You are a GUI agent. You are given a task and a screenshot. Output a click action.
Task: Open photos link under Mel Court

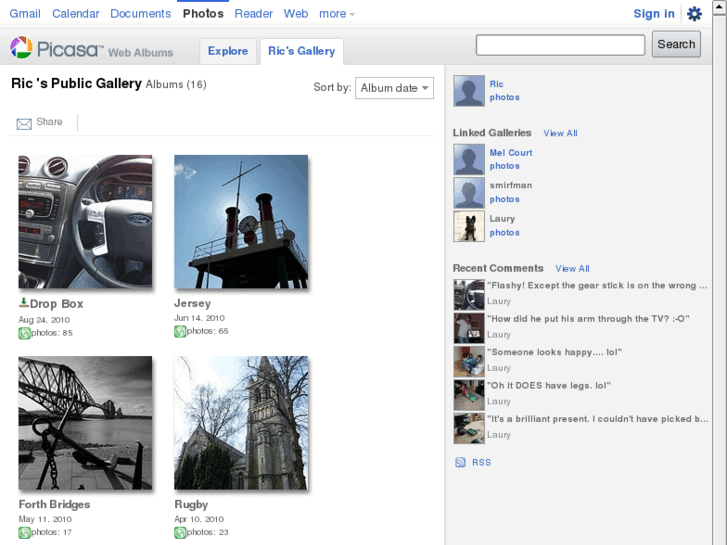(x=504, y=166)
